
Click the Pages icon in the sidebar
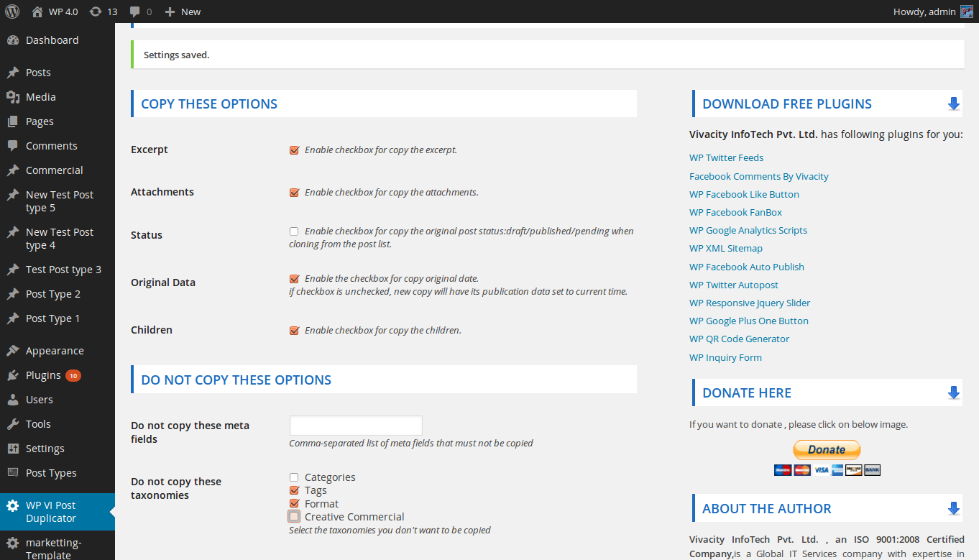[x=12, y=121]
